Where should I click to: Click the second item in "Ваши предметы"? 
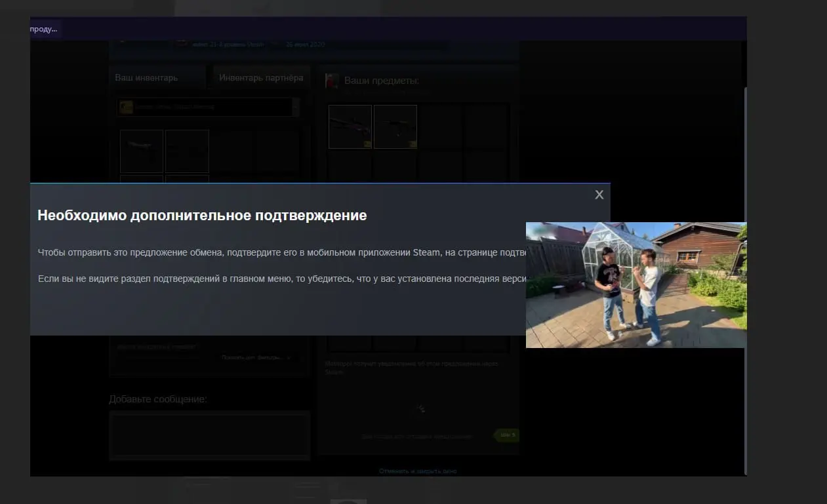pyautogui.click(x=395, y=126)
